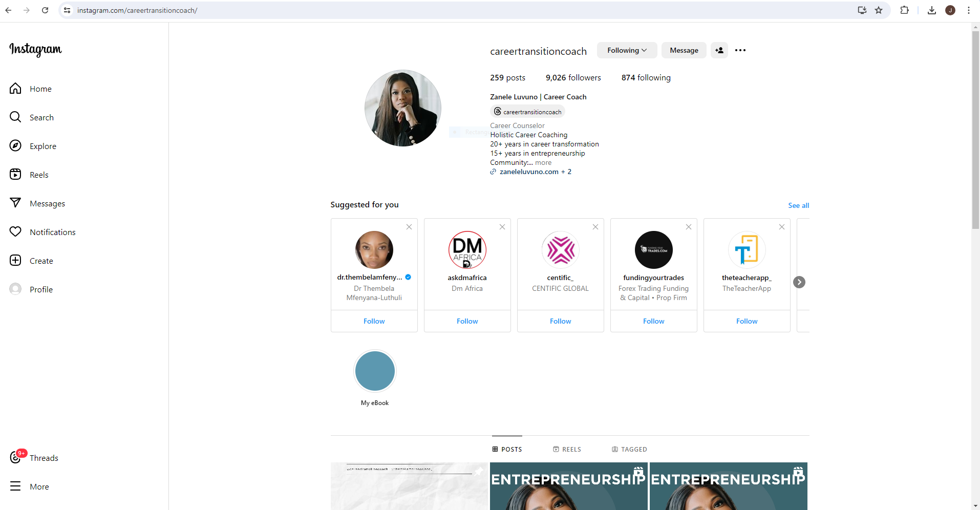Viewport: 980px width, 510px height.
Task: Show next suggested accounts arrow
Action: pyautogui.click(x=799, y=282)
